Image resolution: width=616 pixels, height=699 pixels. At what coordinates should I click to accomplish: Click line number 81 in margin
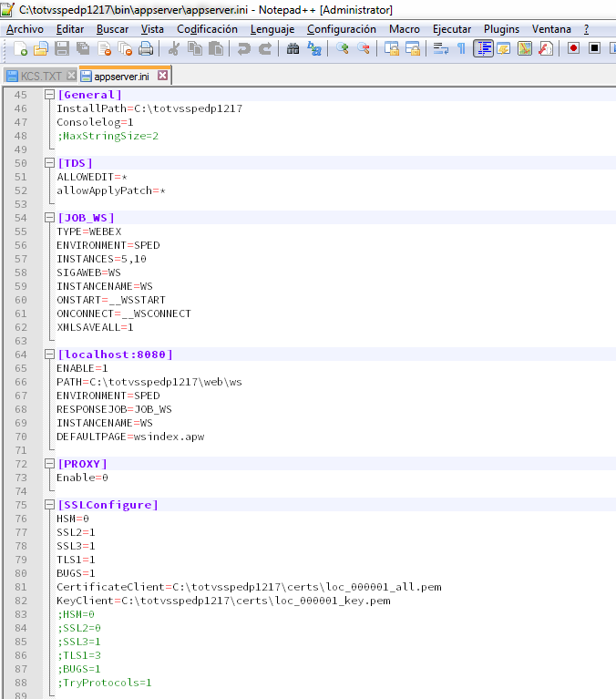point(21,587)
